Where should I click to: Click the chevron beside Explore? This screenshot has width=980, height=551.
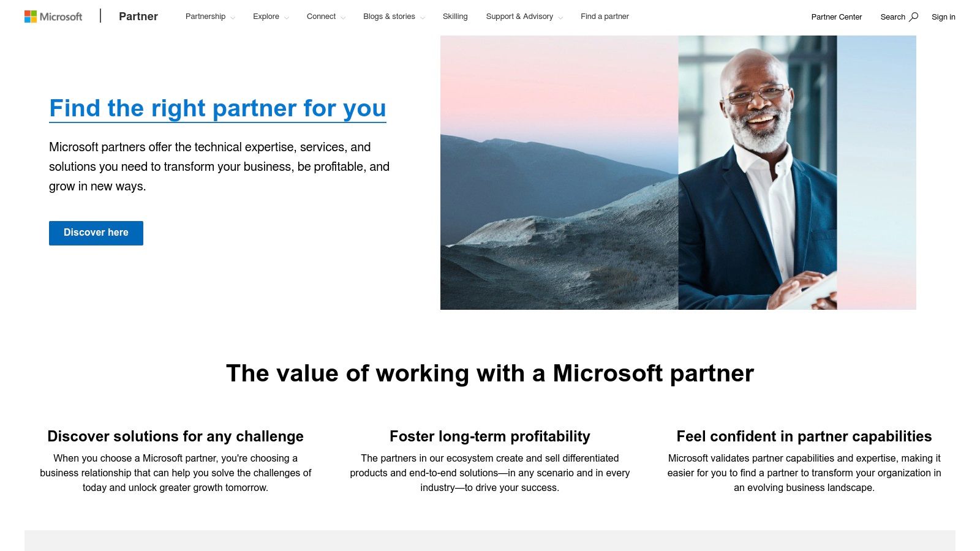[285, 18]
